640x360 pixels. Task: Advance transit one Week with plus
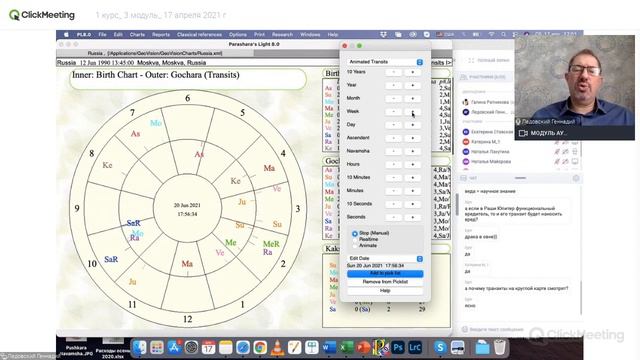coord(413,112)
